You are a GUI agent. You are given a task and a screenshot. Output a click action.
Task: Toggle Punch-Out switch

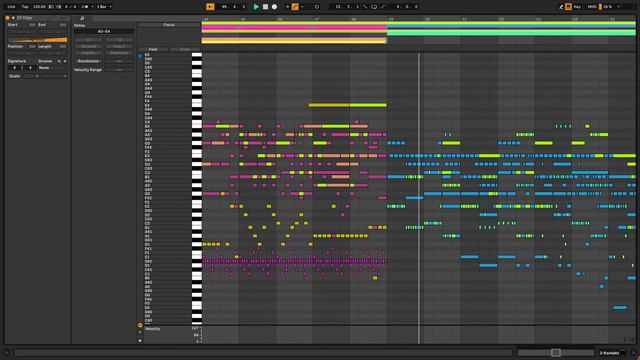[383, 7]
